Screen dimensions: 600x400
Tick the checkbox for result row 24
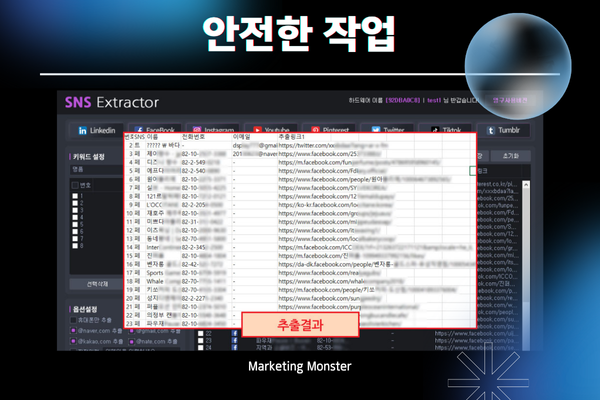coord(201,348)
